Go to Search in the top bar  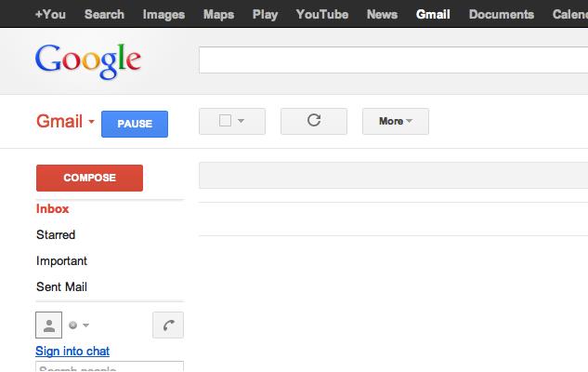click(104, 14)
